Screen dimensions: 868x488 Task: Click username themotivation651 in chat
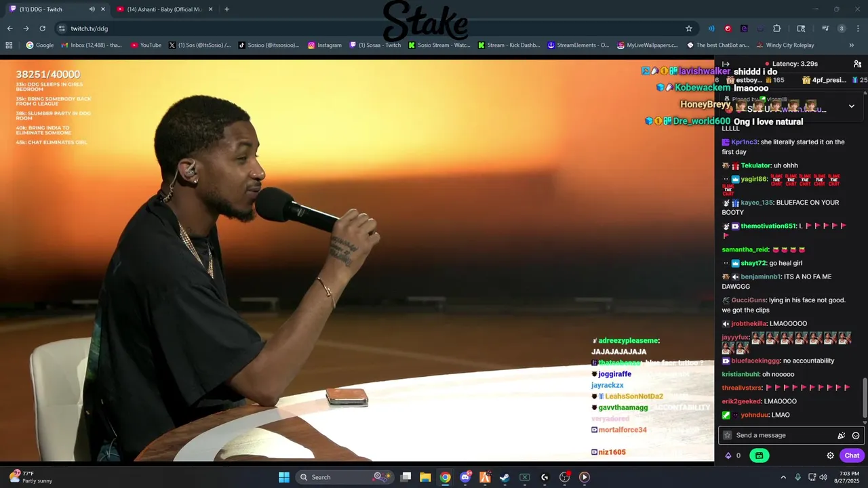pyautogui.click(x=768, y=226)
